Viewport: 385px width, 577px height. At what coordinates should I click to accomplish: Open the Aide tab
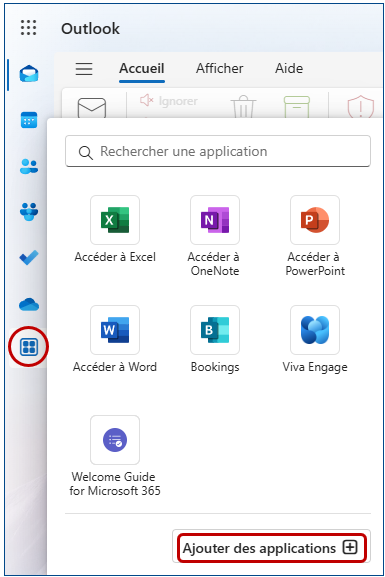coord(289,68)
